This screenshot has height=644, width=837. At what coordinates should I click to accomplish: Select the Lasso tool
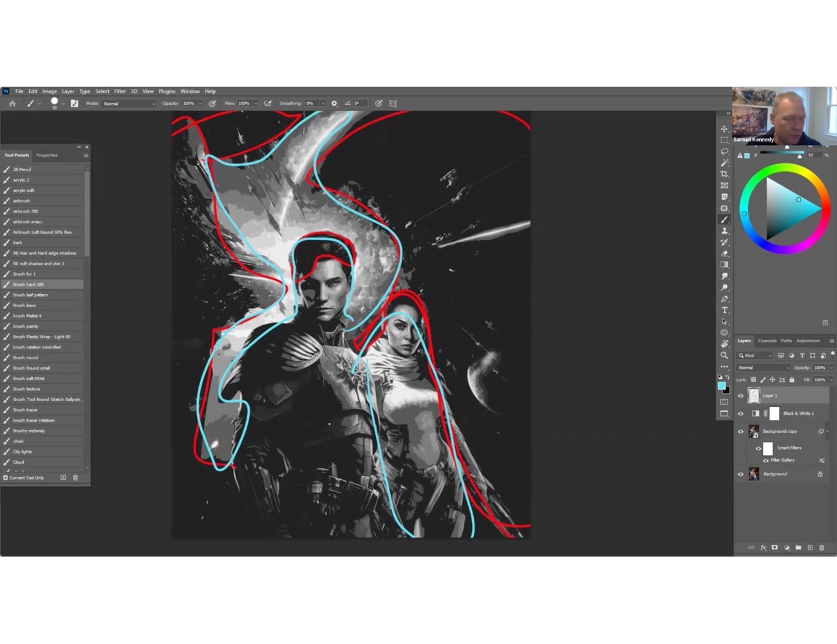point(724,150)
